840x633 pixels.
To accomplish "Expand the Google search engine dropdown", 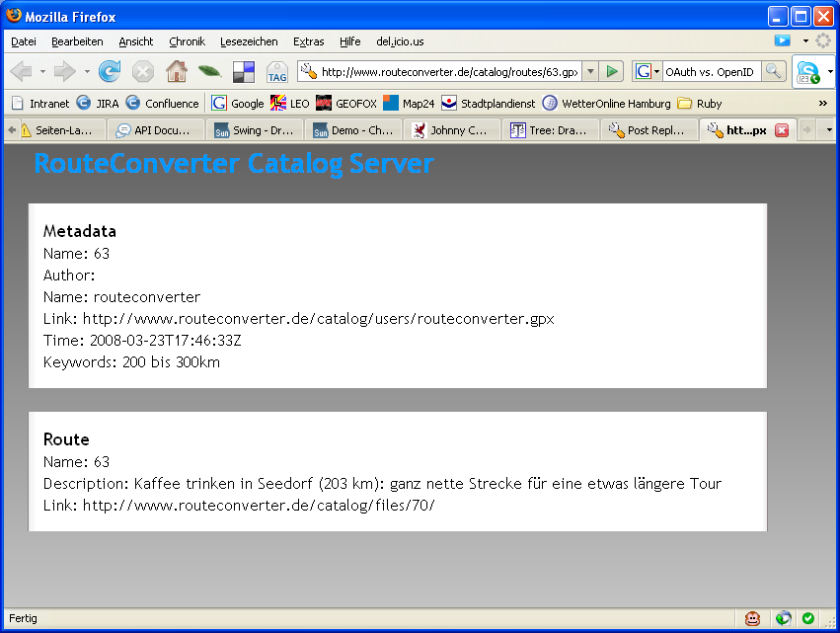I will (648, 71).
